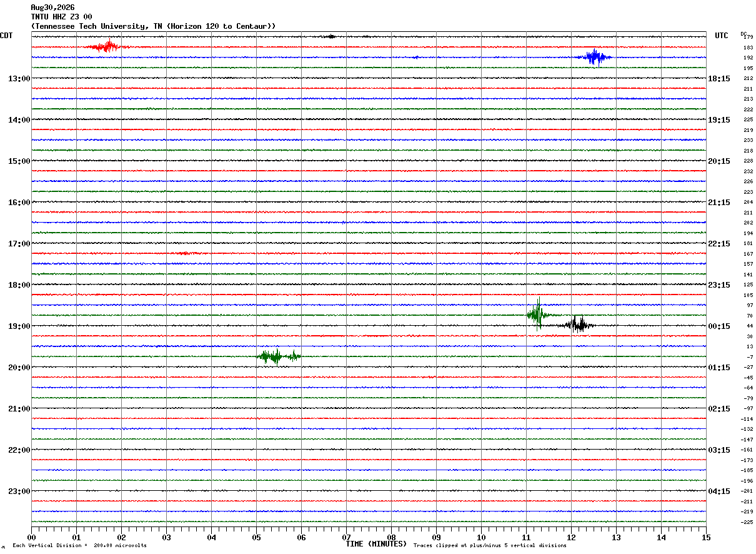Click the Tennessee Tech University station title
The width and height of the screenshot is (756, 554).
[153, 26]
